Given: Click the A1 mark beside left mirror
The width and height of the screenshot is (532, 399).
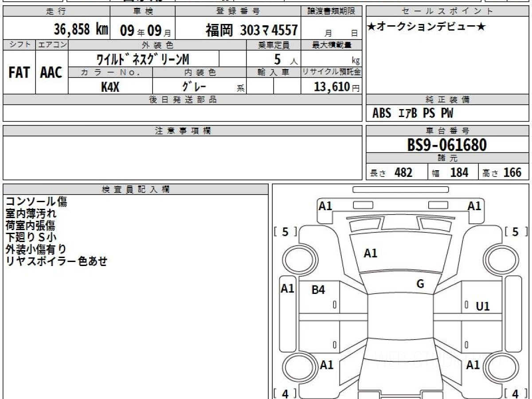Looking at the screenshot, I should pyautogui.click(x=288, y=289).
